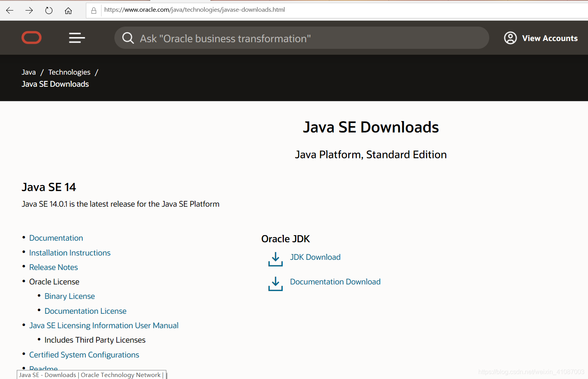The width and height of the screenshot is (588, 379).
Task: Click the browser back arrow
Action: tap(10, 11)
